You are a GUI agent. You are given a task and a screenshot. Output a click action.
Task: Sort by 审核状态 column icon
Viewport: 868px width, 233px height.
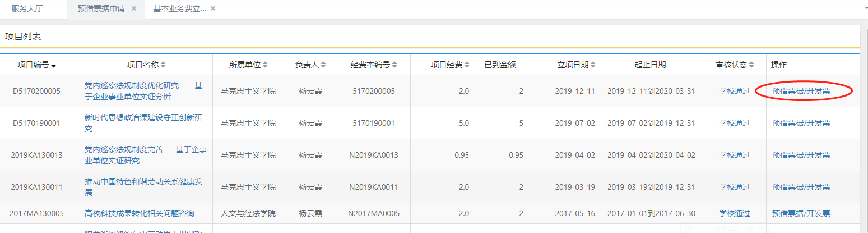752,65
